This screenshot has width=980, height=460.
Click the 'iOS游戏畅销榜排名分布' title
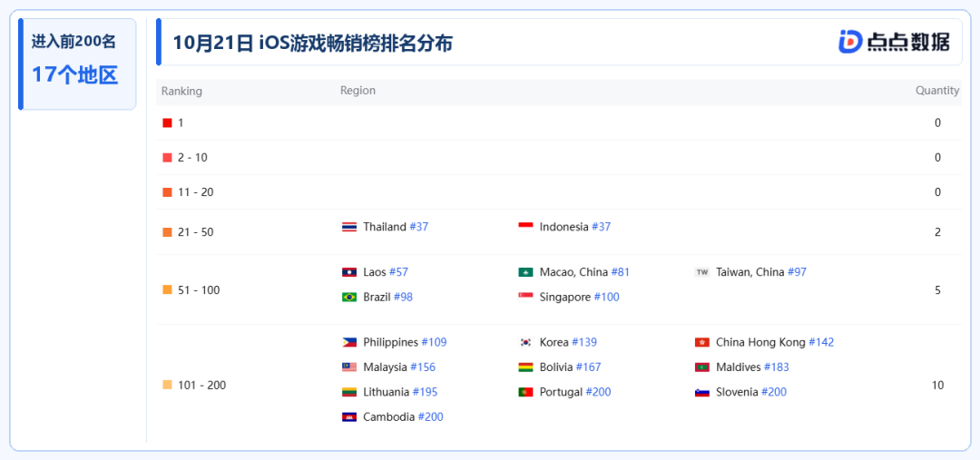(356, 44)
